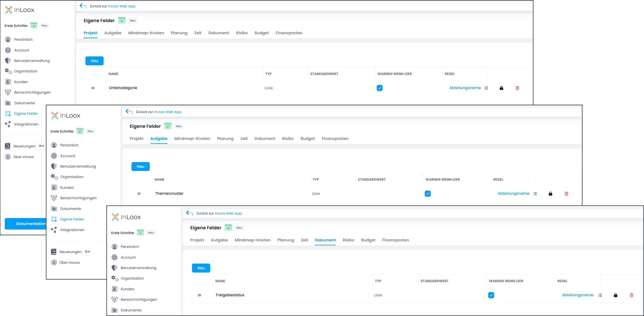Select Projekt tab in the Dokument window
This screenshot has height=316, width=644.
[197, 240]
